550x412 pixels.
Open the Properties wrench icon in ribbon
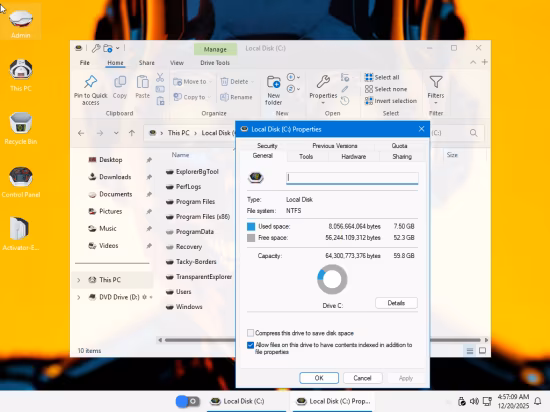coord(323,82)
